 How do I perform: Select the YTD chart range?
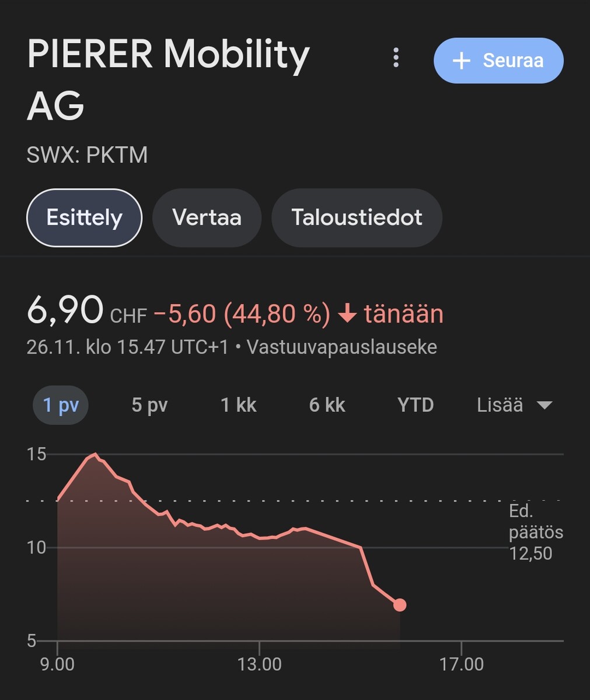point(416,405)
